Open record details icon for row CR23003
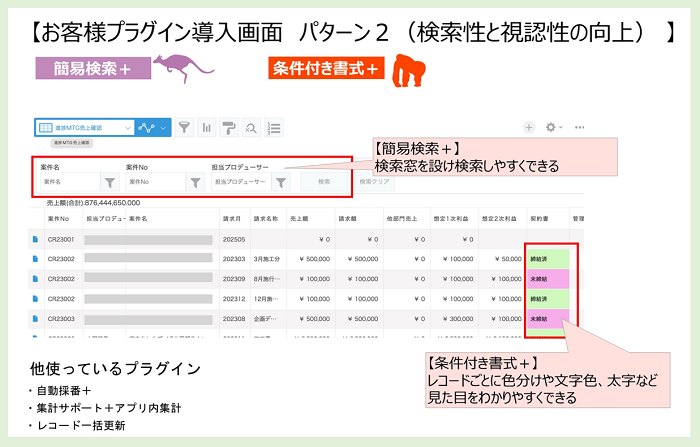This screenshot has width=700, height=447. [35, 319]
